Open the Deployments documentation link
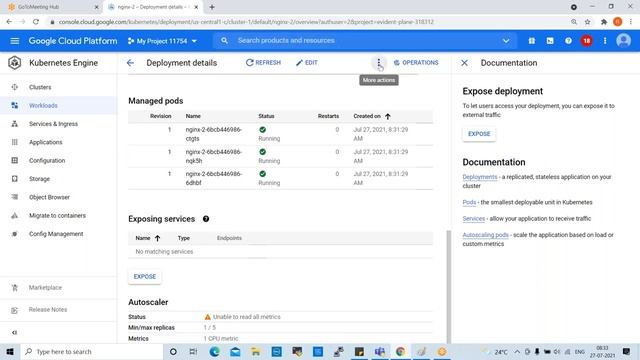The width and height of the screenshot is (640, 360). point(480,177)
